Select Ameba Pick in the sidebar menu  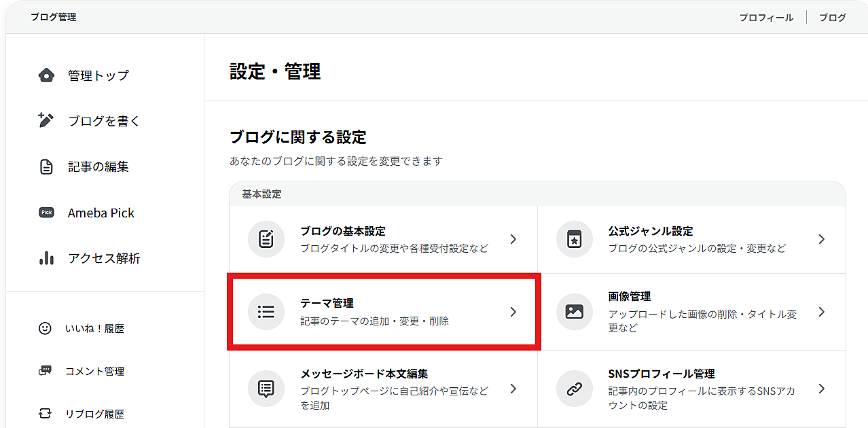(x=101, y=213)
